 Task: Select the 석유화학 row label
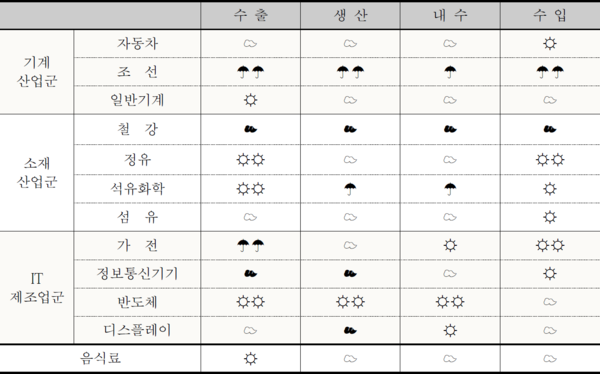tap(137, 189)
